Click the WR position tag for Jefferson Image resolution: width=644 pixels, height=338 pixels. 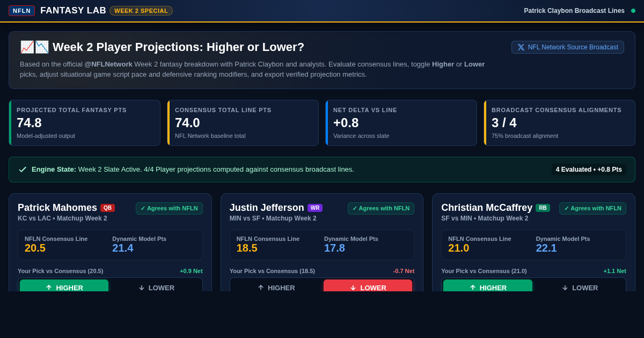(x=315, y=208)
